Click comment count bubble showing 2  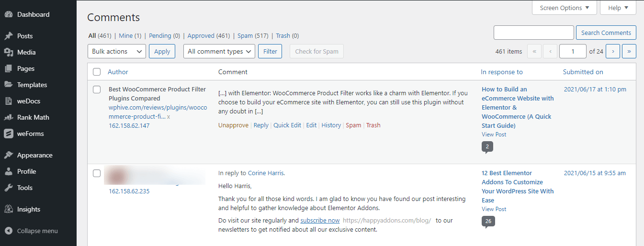pos(487,146)
